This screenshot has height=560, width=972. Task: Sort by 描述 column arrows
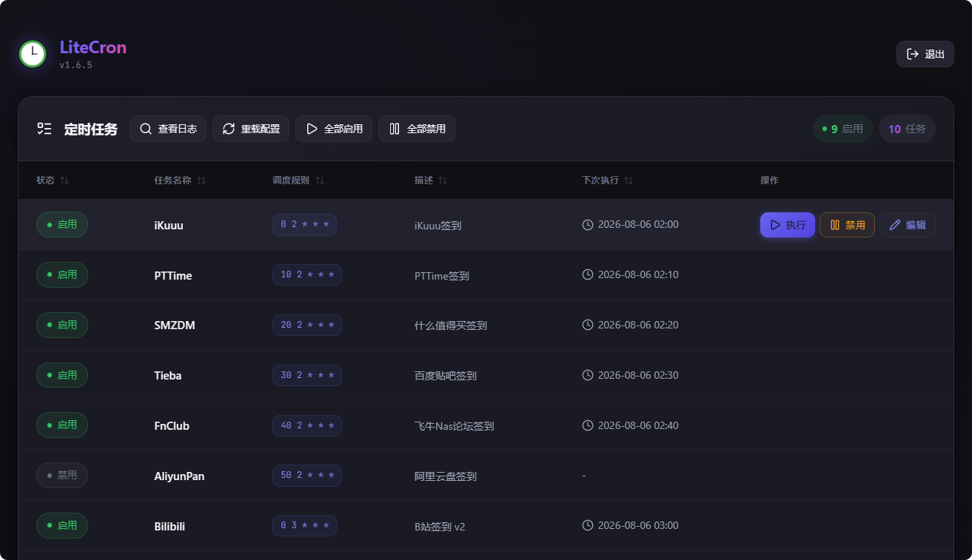(x=443, y=181)
